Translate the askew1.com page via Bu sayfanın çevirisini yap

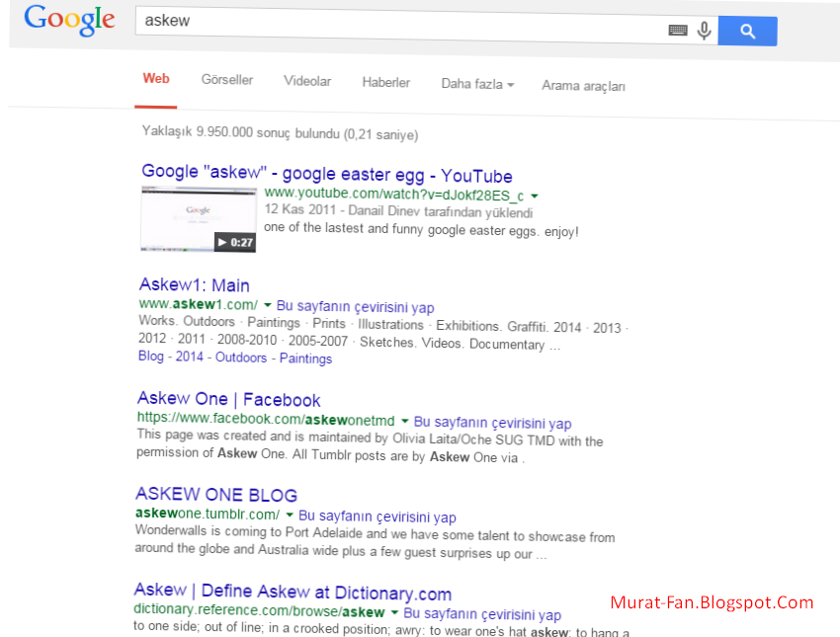point(355,307)
